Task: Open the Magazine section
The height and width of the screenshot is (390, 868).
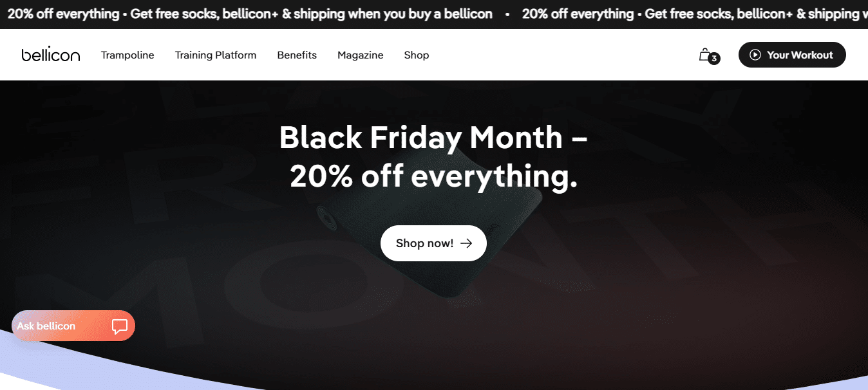Action: [x=360, y=55]
